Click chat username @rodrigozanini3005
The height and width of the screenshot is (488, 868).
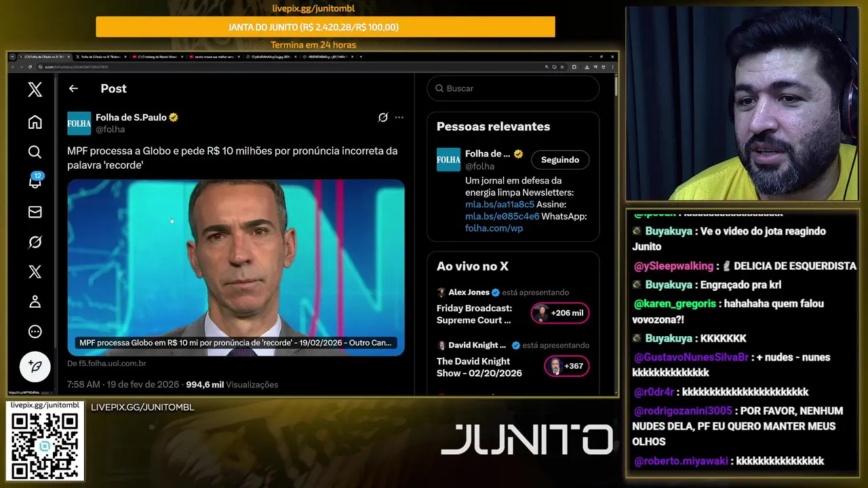pos(683,411)
